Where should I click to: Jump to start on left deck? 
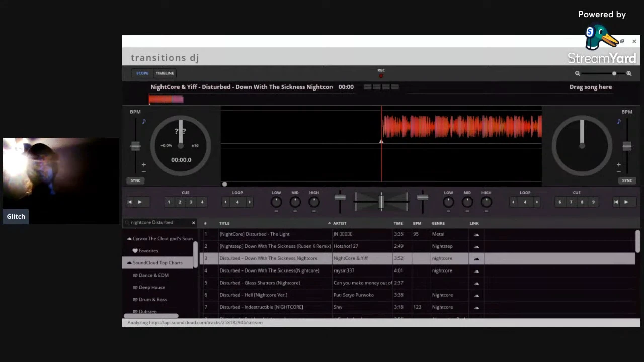click(x=130, y=202)
